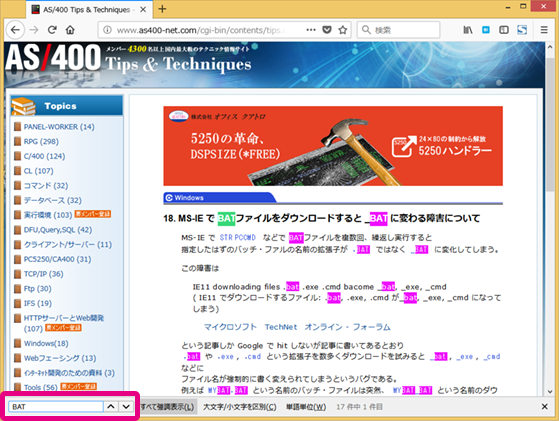Click the STRPCCMD link in the article
559x421 pixels.
[237, 237]
